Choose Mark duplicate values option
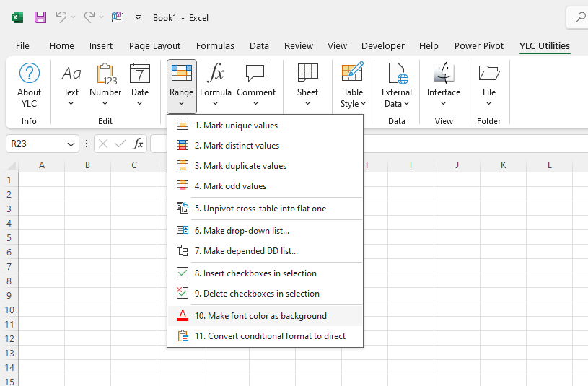This screenshot has height=386, width=588. pyautogui.click(x=240, y=166)
